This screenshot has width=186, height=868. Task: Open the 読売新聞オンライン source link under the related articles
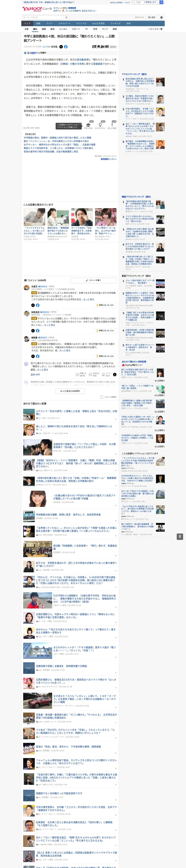108,159
